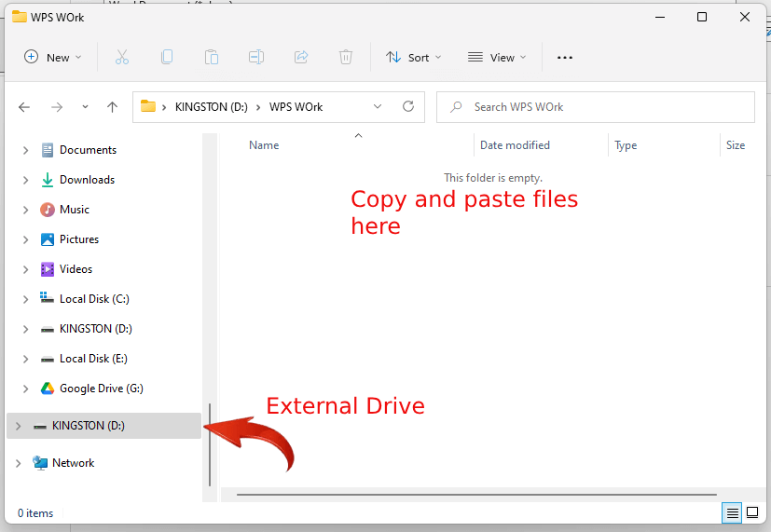Expand the Network tree node
The width and height of the screenshot is (771, 532).
[19, 463]
